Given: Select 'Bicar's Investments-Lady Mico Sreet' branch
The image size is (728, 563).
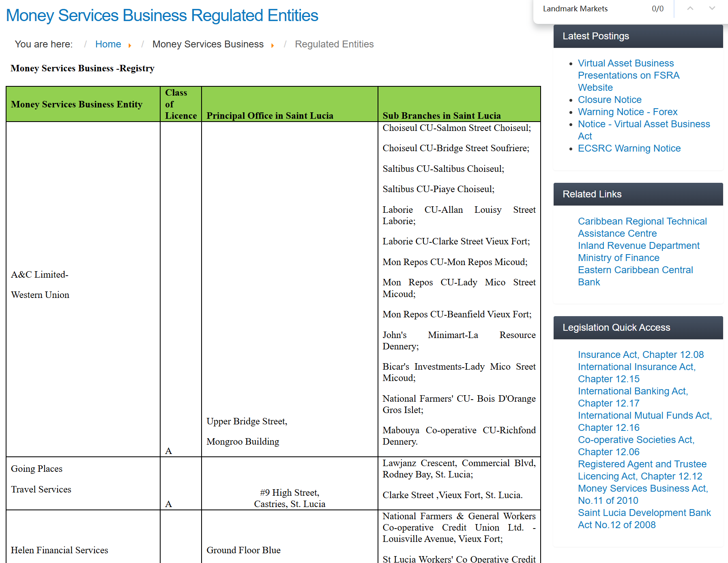Looking at the screenshot, I should coord(459,366).
